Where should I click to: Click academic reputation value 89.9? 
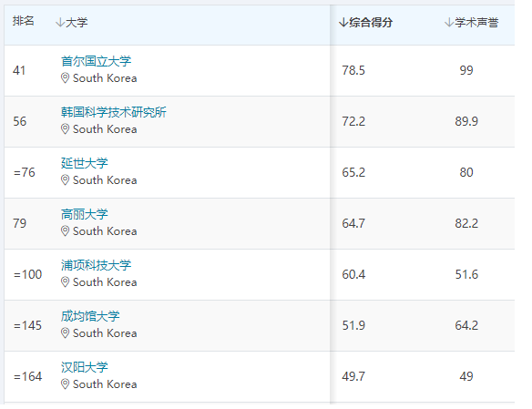tap(466, 121)
